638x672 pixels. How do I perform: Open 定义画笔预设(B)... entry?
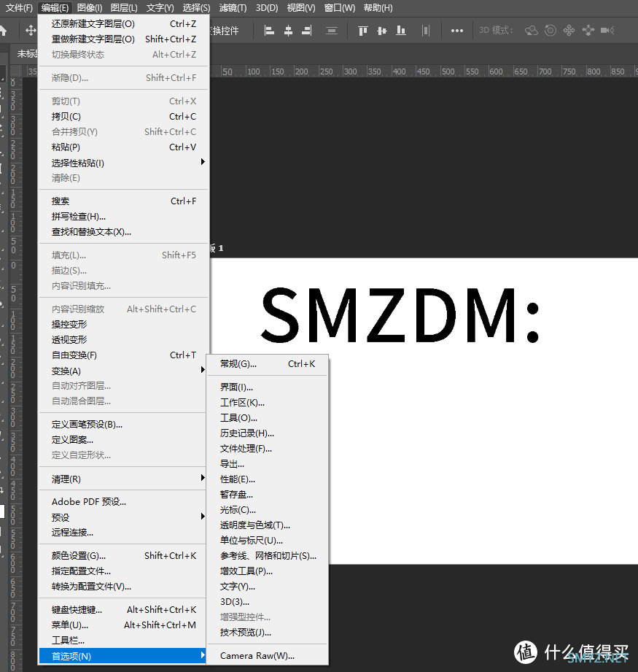pyautogui.click(x=123, y=425)
